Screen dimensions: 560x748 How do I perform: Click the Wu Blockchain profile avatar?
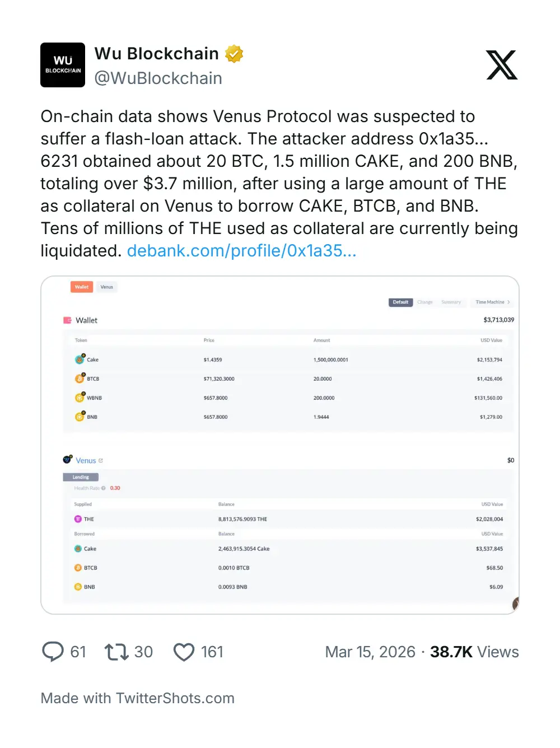[x=62, y=65]
